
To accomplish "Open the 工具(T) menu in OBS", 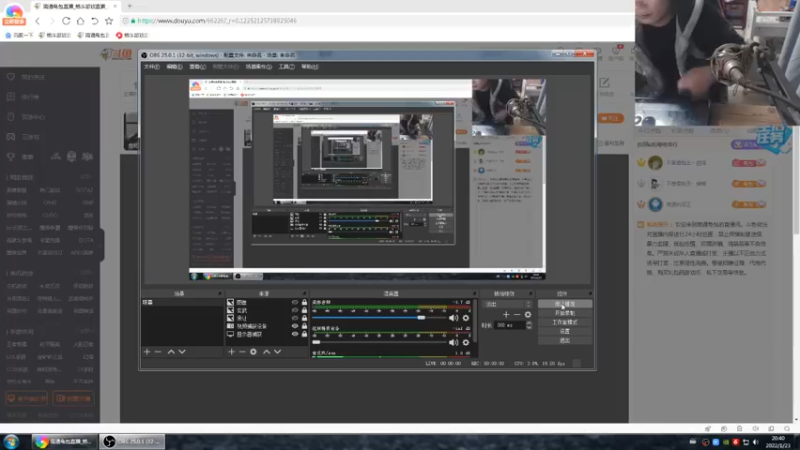I will pyautogui.click(x=286, y=67).
